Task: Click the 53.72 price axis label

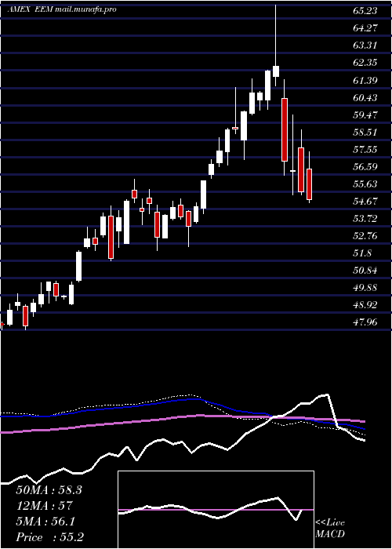Action: click(365, 219)
